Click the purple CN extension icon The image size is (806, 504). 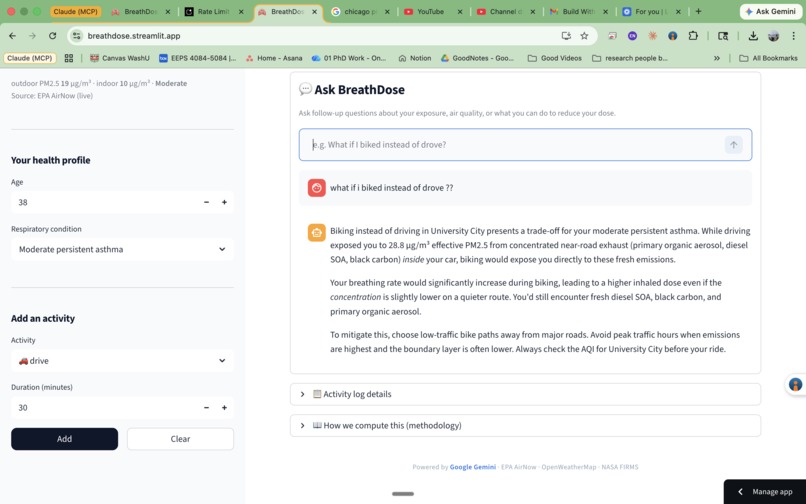pos(632,36)
